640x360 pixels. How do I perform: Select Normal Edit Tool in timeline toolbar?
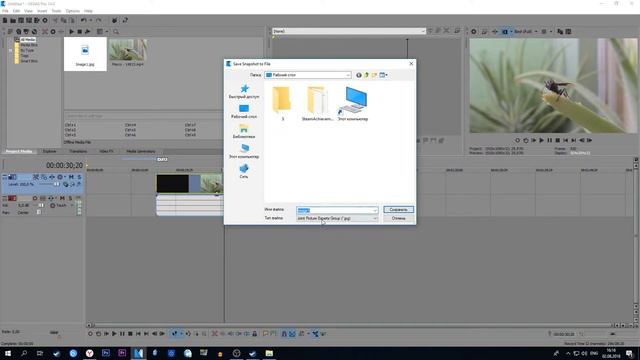[175, 334]
